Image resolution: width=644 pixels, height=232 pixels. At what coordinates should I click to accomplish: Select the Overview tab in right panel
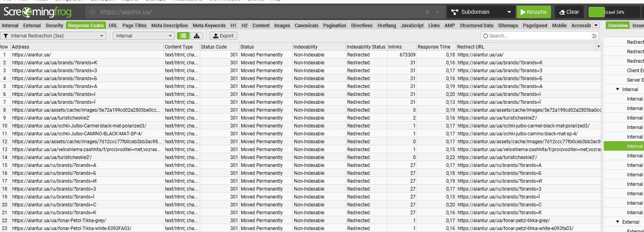(618, 26)
